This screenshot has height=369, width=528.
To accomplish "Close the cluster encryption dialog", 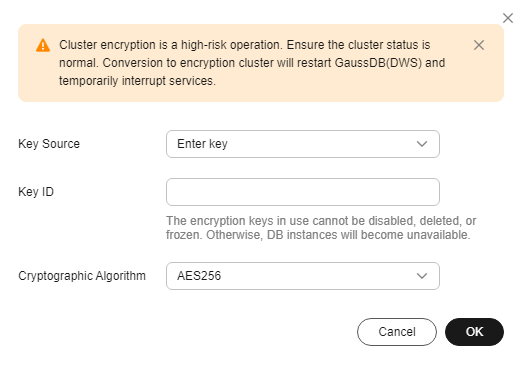I will click(508, 18).
